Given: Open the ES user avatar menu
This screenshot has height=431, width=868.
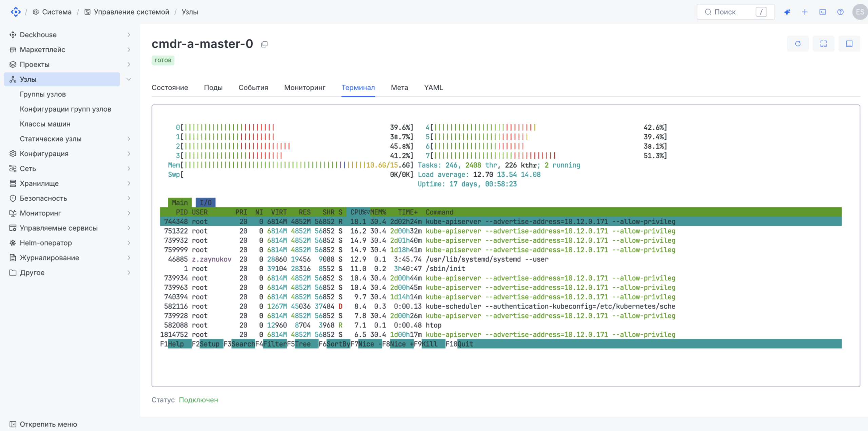Looking at the screenshot, I should pos(860,12).
